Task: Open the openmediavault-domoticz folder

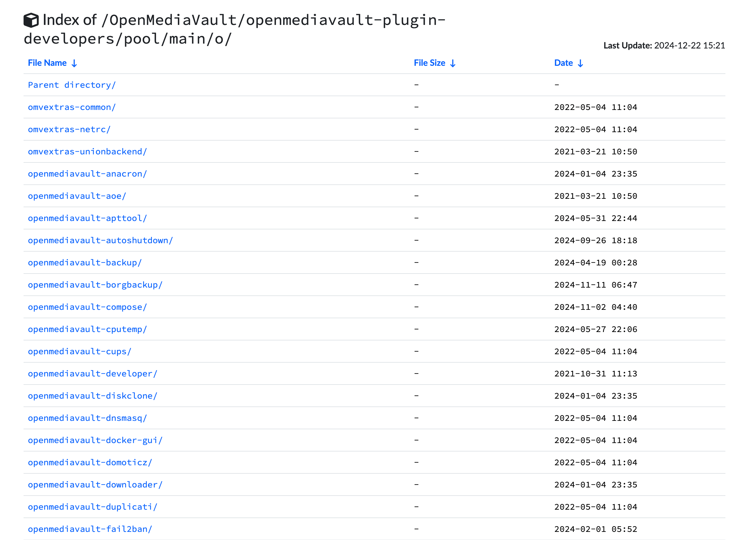Action: [x=90, y=463]
